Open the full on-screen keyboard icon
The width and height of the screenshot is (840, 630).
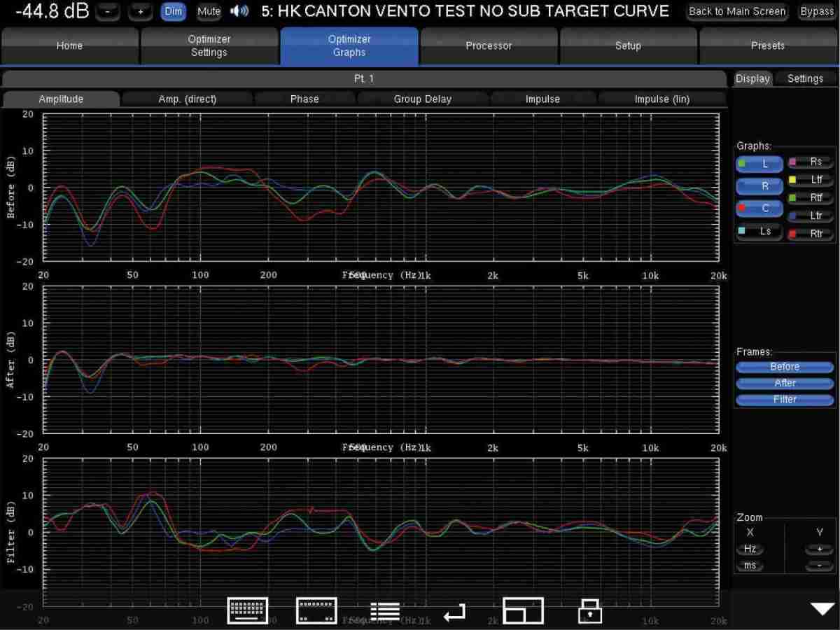(248, 610)
